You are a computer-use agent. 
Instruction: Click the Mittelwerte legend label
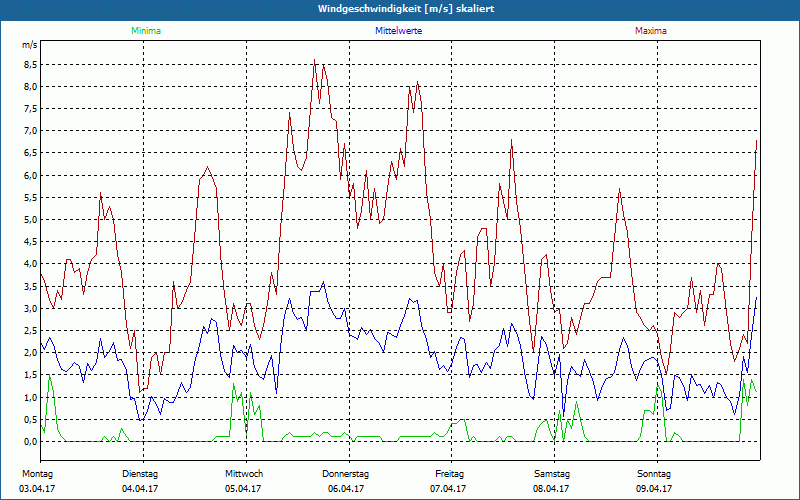coord(398,31)
